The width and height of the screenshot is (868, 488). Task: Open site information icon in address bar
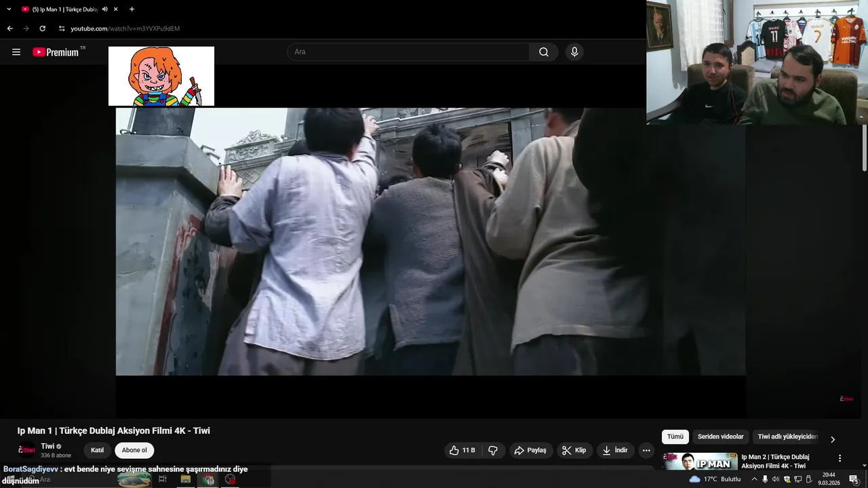coord(62,28)
